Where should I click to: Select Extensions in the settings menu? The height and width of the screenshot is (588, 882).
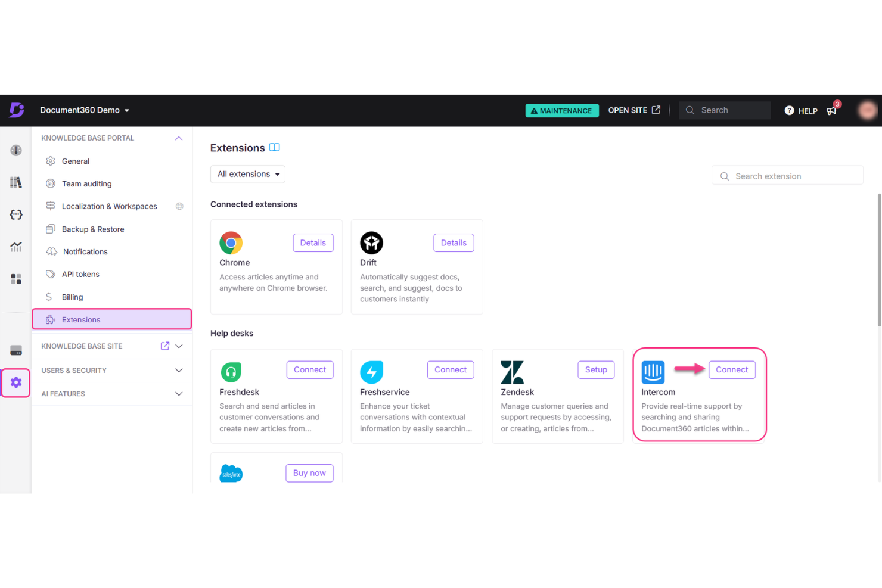[81, 319]
